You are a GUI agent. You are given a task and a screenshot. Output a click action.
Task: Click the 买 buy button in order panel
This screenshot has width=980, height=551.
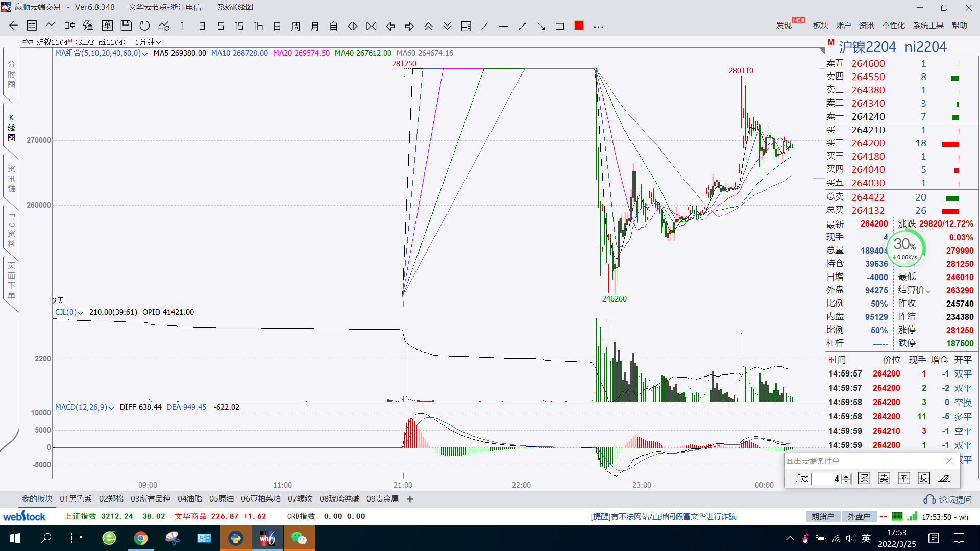point(864,478)
